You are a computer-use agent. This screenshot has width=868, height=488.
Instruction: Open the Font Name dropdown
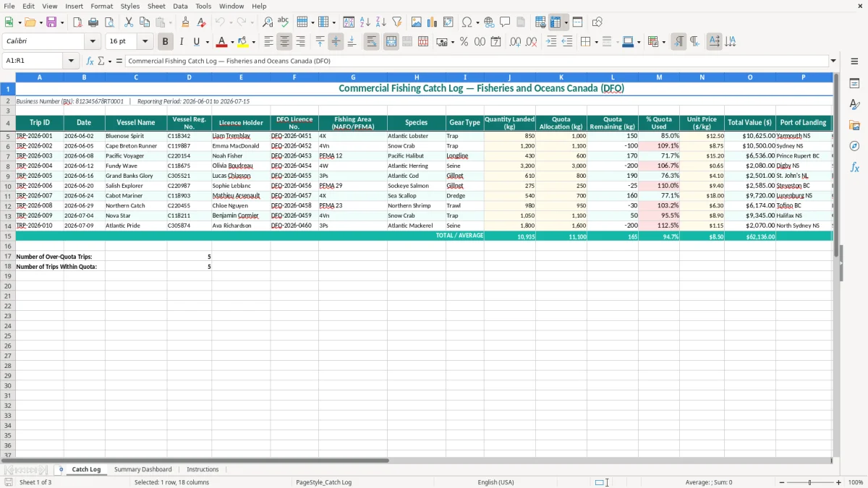click(x=93, y=42)
